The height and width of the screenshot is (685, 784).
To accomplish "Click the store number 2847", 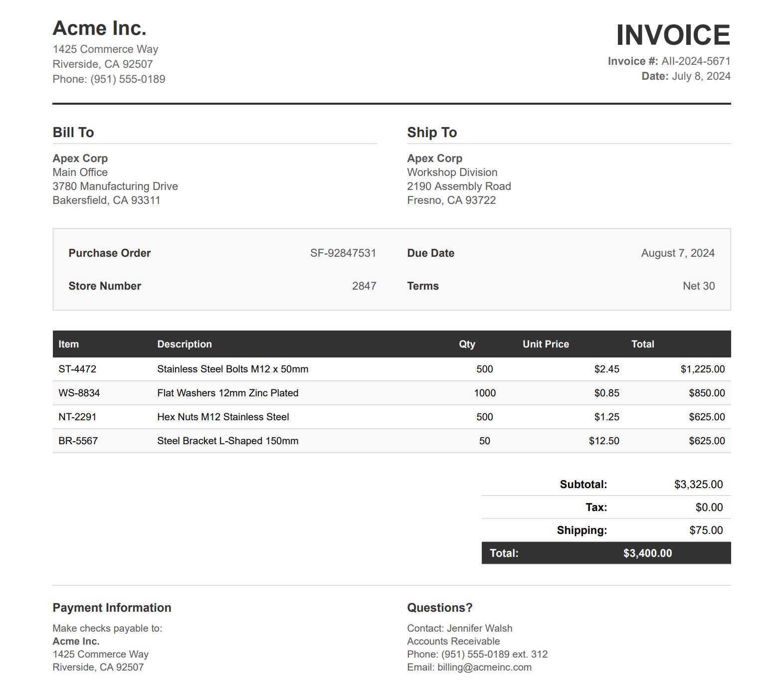I will [x=364, y=286].
